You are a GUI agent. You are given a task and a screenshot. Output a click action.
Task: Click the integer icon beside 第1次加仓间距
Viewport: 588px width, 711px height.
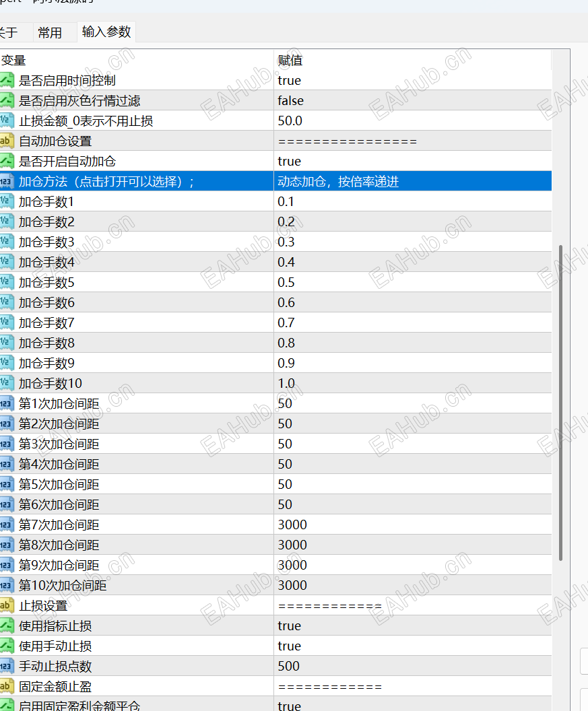point(7,403)
